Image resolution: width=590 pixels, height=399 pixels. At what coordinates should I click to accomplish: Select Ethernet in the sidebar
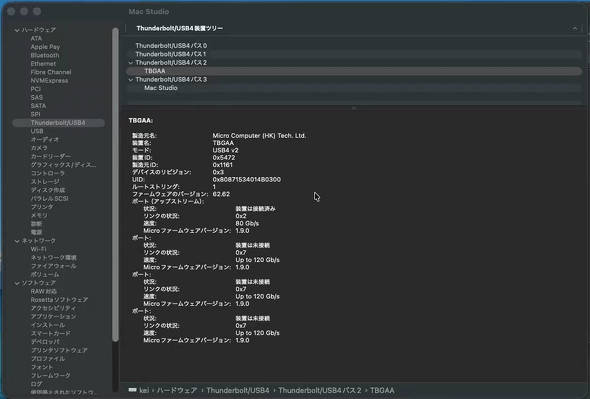43,64
